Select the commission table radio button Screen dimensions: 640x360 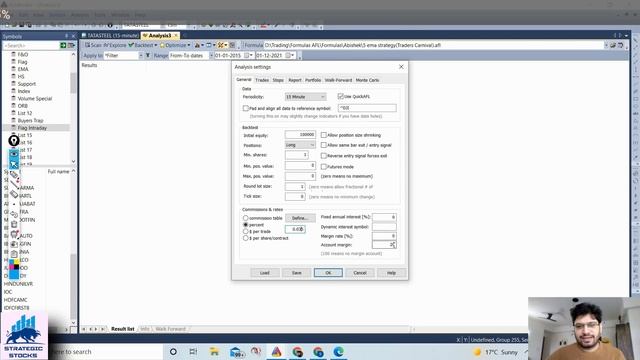(x=246, y=218)
